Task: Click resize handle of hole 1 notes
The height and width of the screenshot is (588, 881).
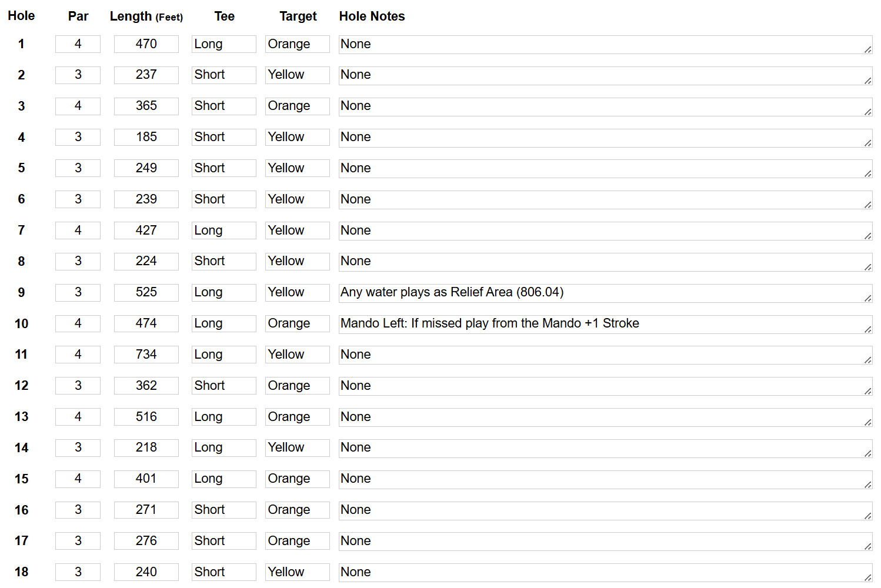Action: pyautogui.click(x=868, y=50)
